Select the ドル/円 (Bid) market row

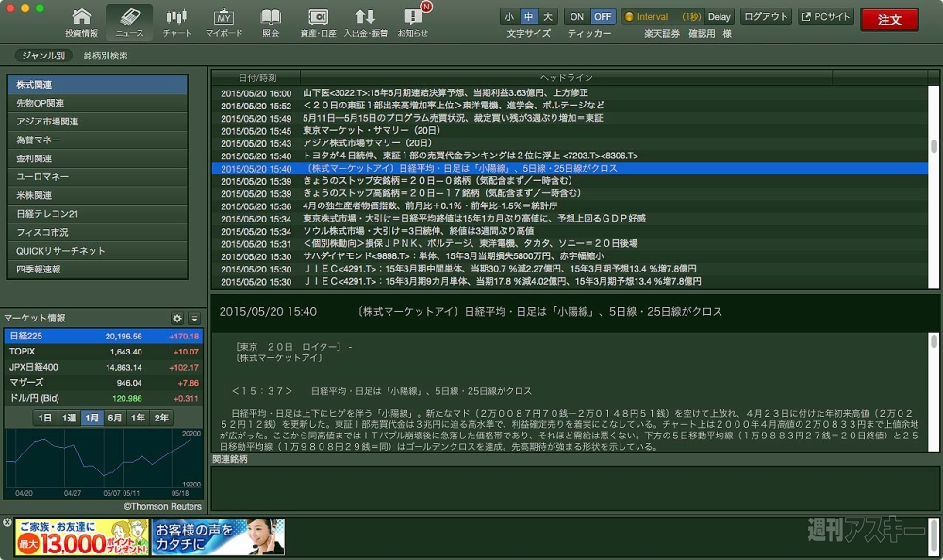pyautogui.click(x=104, y=398)
